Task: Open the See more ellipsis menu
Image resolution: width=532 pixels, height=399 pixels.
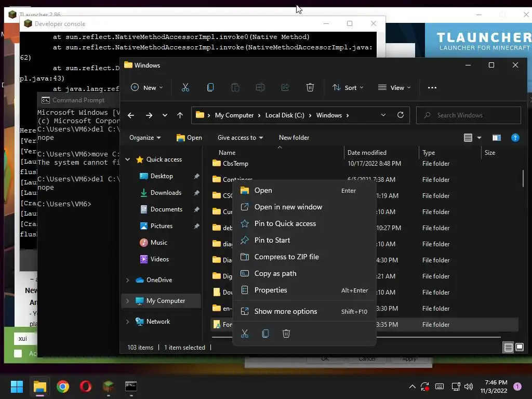Action: 432,87
